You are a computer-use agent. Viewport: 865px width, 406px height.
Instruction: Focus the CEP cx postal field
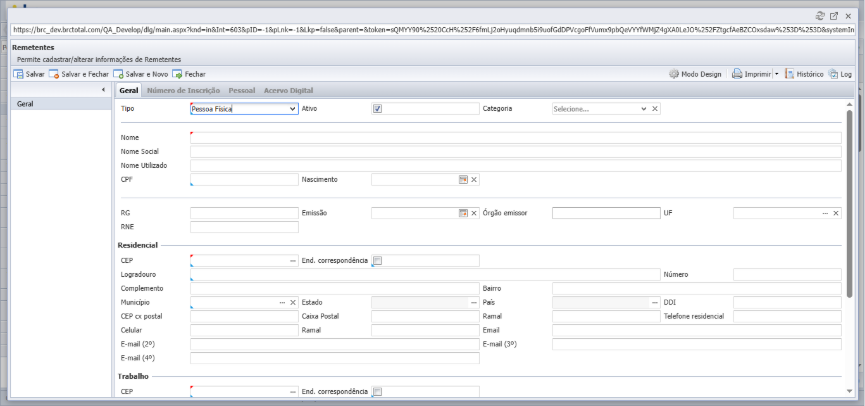click(x=244, y=317)
